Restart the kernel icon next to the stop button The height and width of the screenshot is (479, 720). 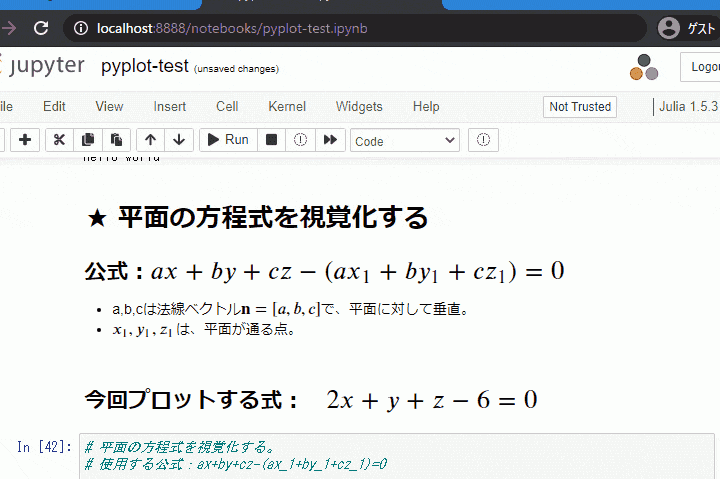(300, 140)
